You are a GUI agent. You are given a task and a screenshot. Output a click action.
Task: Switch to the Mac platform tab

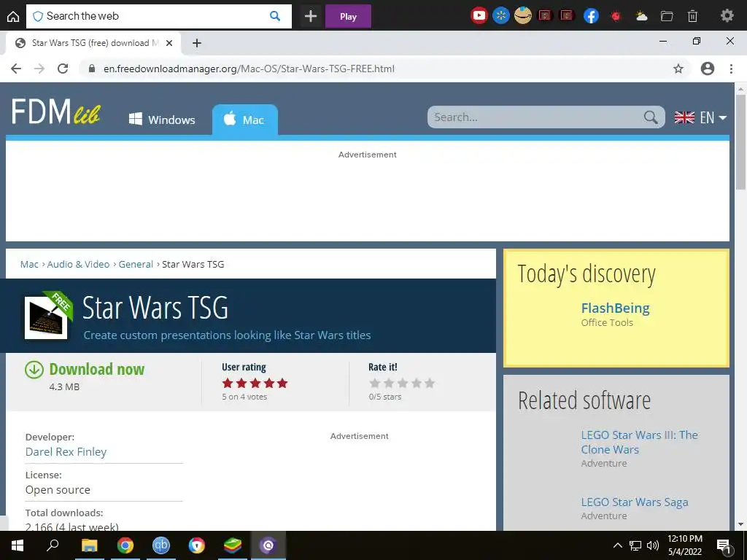(244, 120)
